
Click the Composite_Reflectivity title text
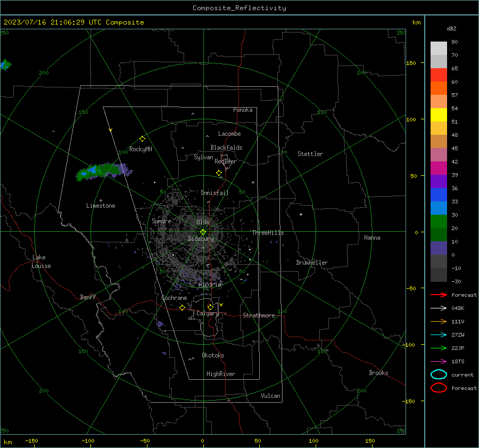pyautogui.click(x=239, y=8)
